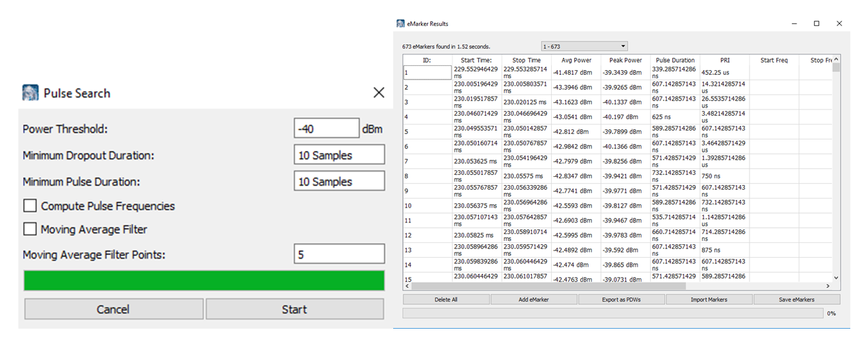Click the Minimum Pulse Duration field

(x=339, y=182)
